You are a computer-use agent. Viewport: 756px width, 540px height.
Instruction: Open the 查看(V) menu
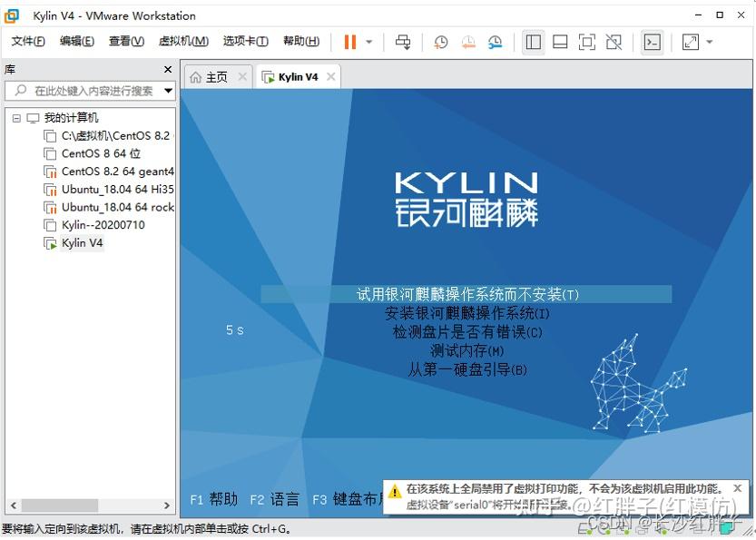click(x=126, y=42)
